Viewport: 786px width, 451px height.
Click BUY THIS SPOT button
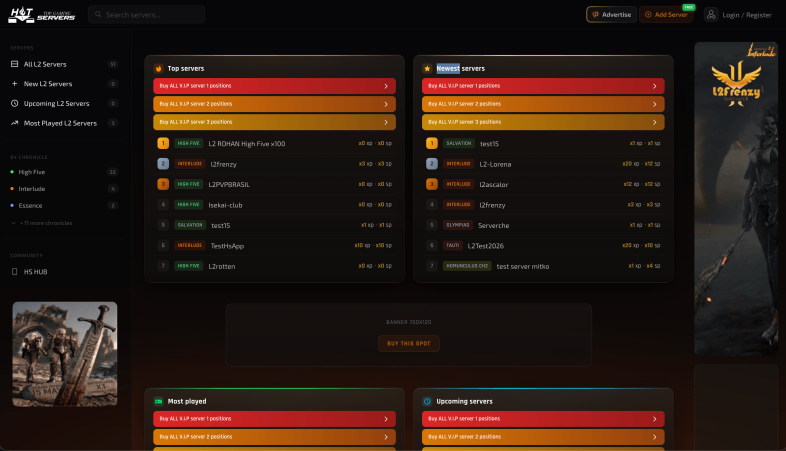pos(409,343)
